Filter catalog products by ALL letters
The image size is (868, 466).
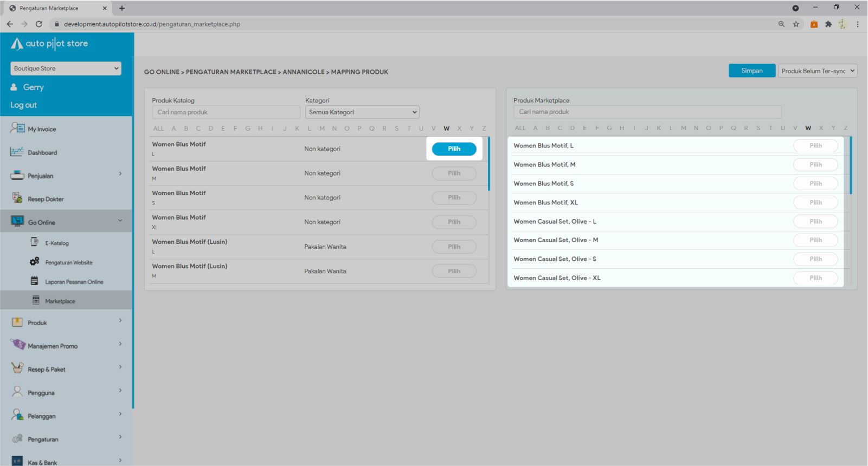(x=158, y=128)
